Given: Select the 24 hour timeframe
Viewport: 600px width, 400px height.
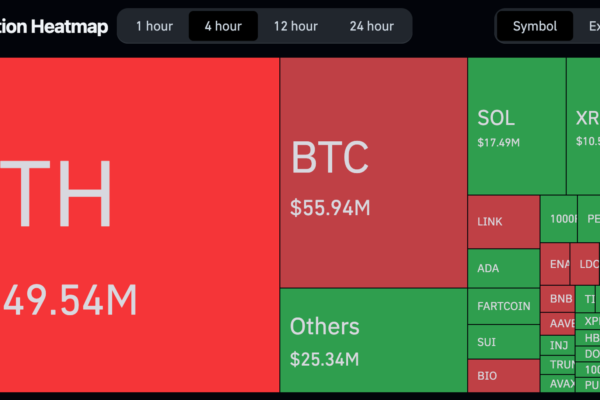Looking at the screenshot, I should [x=371, y=26].
